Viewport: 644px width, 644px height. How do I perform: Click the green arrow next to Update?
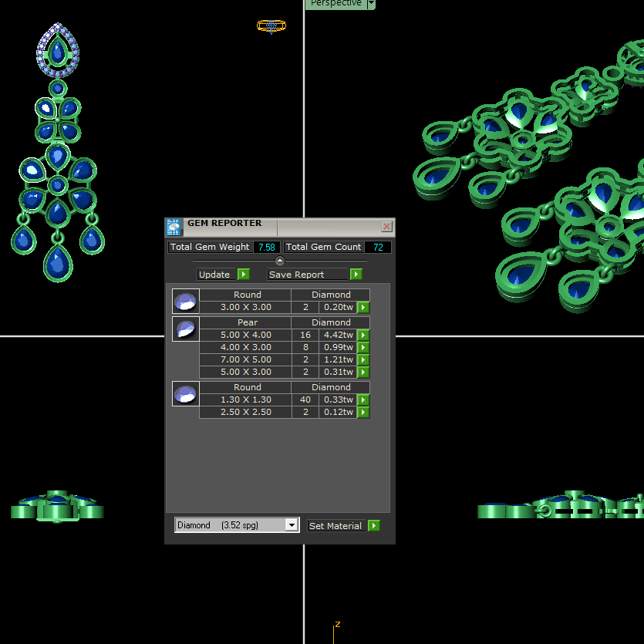pos(243,275)
